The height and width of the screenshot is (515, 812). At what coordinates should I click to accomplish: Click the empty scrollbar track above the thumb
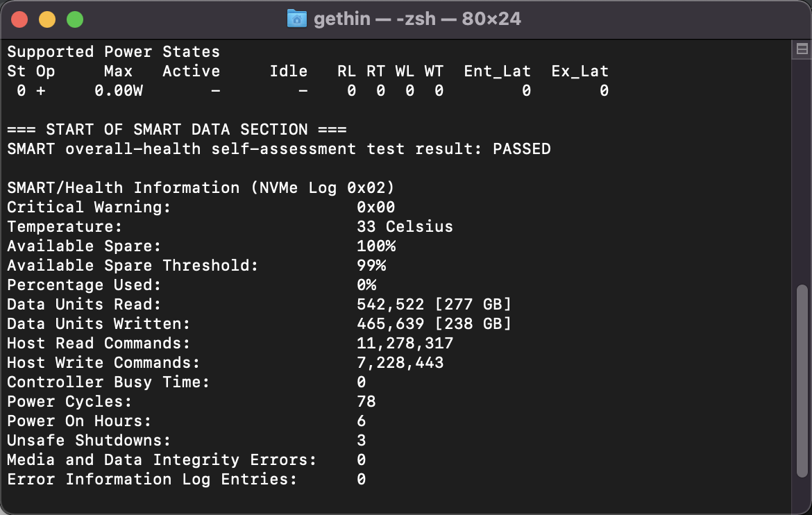click(802, 174)
